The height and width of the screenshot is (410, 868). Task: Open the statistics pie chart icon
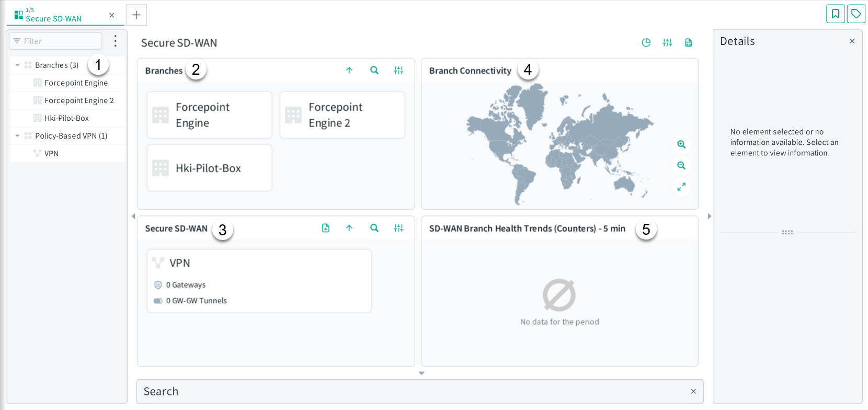click(x=646, y=43)
